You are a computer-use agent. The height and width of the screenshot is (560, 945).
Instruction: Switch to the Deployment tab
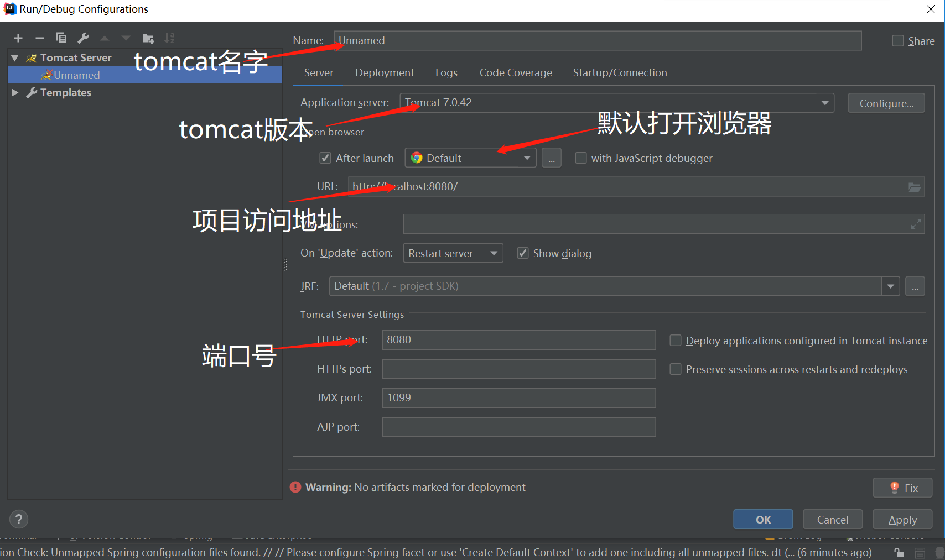pos(385,72)
